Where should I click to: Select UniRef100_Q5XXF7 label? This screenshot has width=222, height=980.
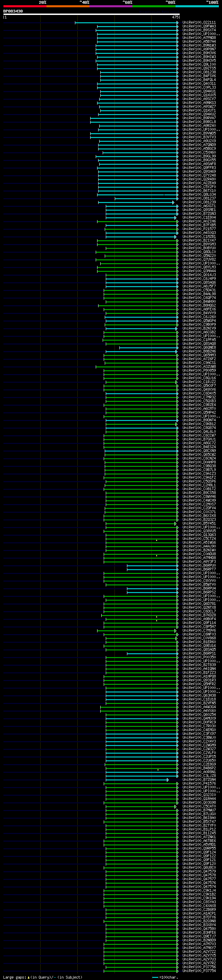pos(199,386)
